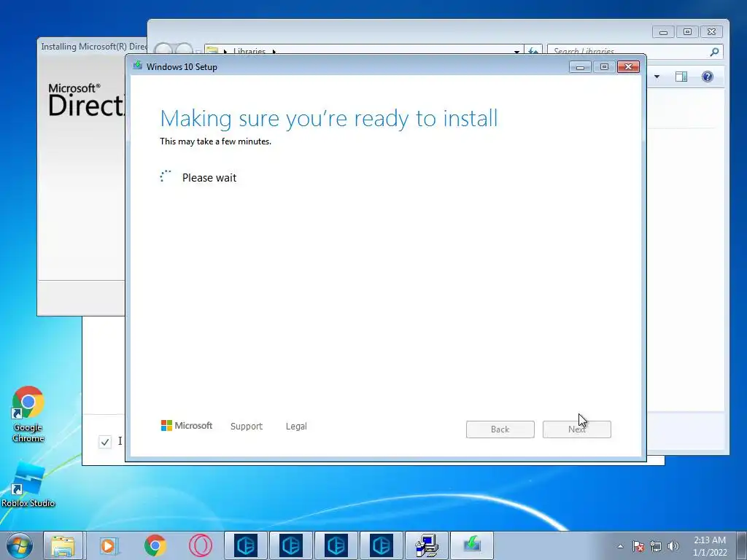Click the Show desktop strip on taskbar

point(742,545)
